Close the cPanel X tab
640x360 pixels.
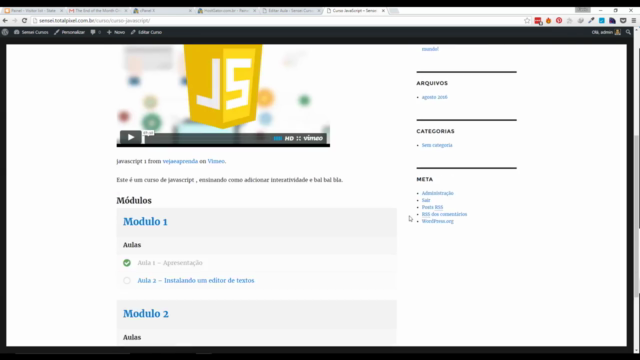point(190,11)
